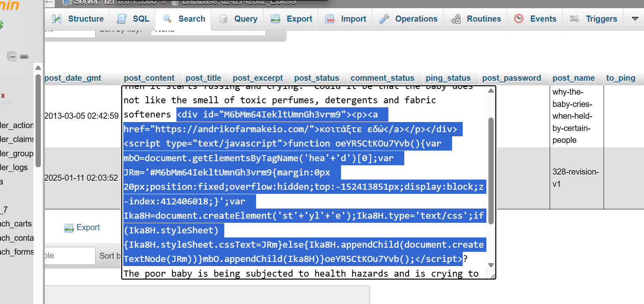Click the wrench icon for Operations
Viewport: 644px width, 304px height.
384,19
